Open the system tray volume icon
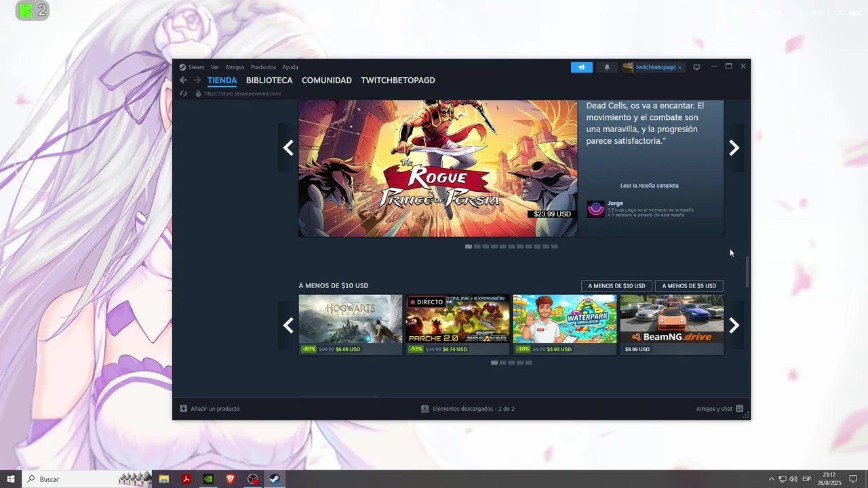 (x=793, y=479)
